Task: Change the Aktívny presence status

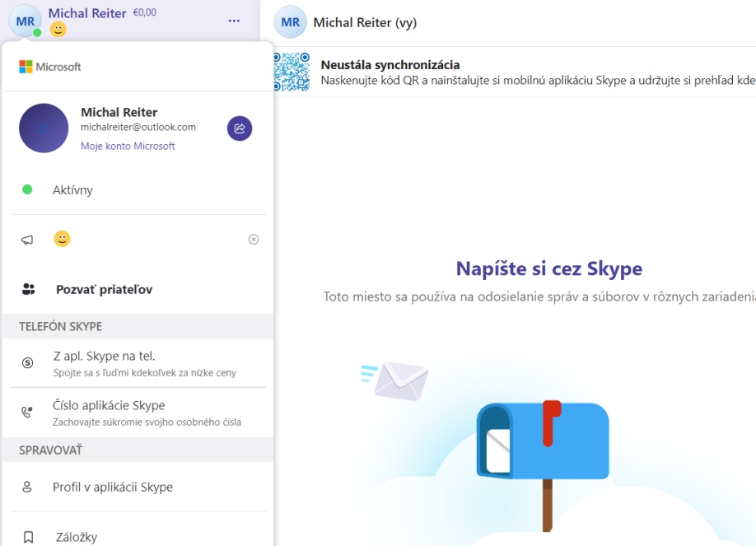Action: pos(72,190)
